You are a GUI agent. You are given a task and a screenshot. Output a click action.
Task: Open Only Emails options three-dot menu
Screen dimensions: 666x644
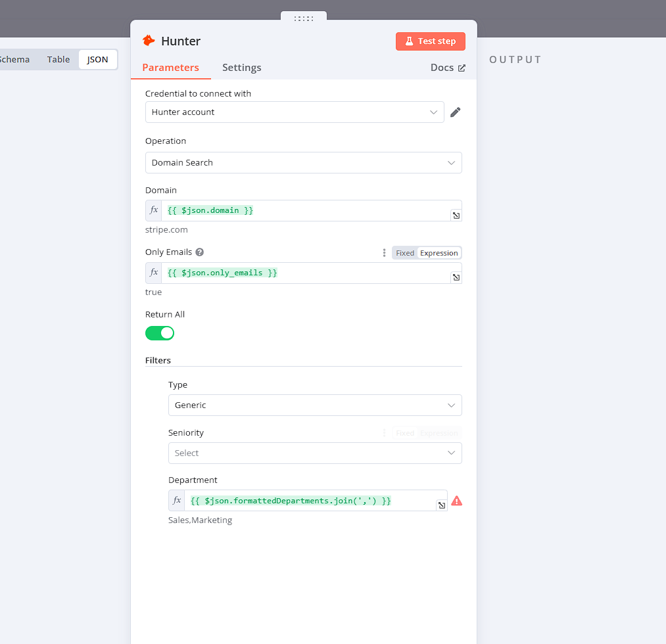[384, 253]
